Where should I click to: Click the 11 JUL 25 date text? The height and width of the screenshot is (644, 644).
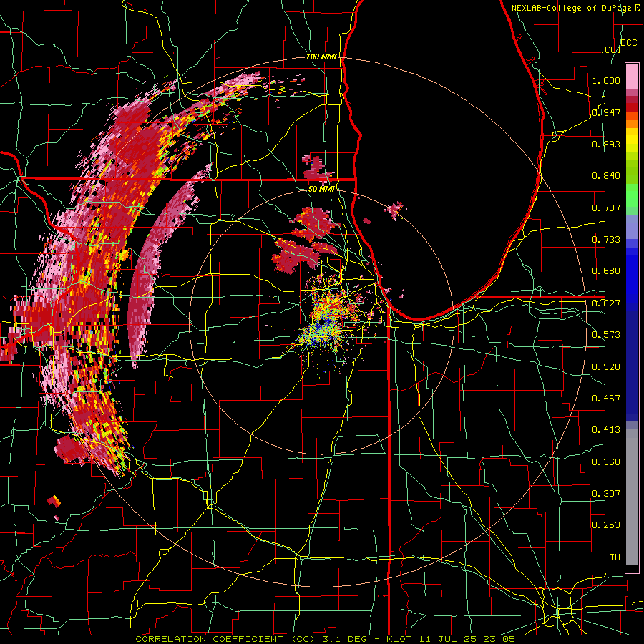click(x=447, y=639)
